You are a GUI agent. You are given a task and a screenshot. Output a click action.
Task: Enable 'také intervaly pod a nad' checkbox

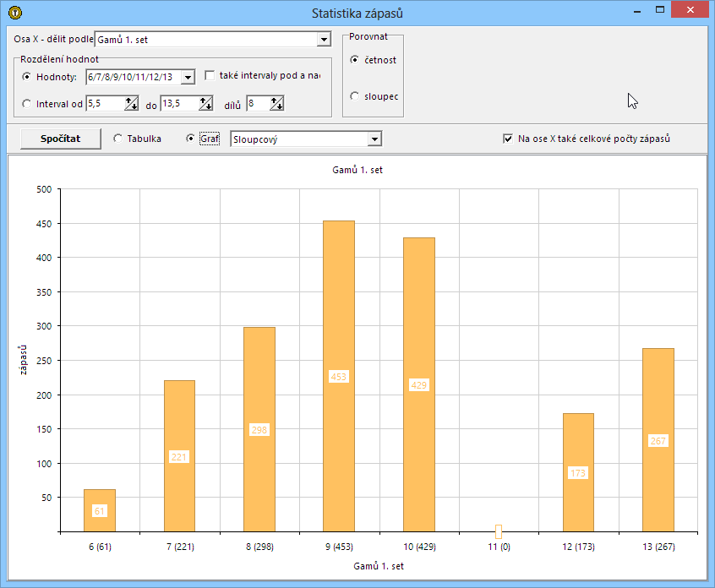pos(210,76)
